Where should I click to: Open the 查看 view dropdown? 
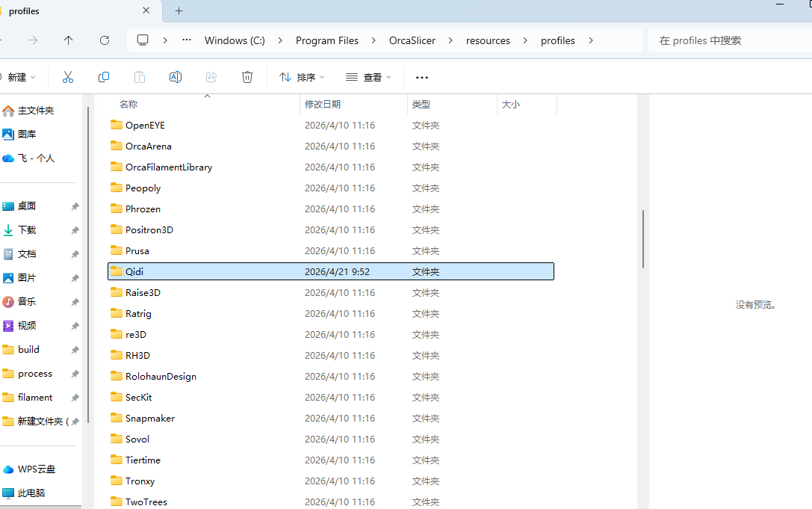pos(368,77)
